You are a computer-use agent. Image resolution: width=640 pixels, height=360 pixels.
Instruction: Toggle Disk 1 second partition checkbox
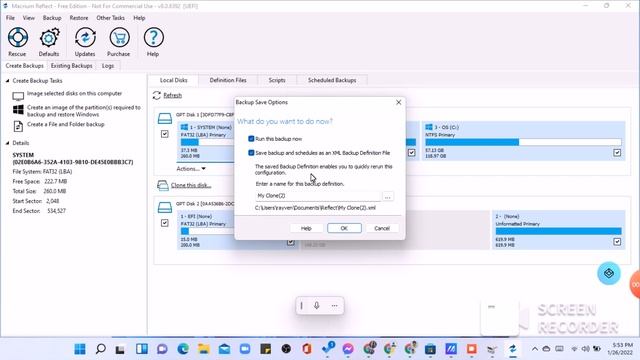[x=411, y=153]
